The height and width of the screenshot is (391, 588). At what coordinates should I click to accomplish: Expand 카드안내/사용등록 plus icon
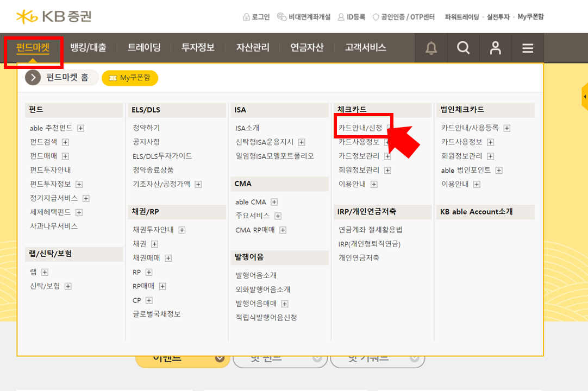coord(506,128)
